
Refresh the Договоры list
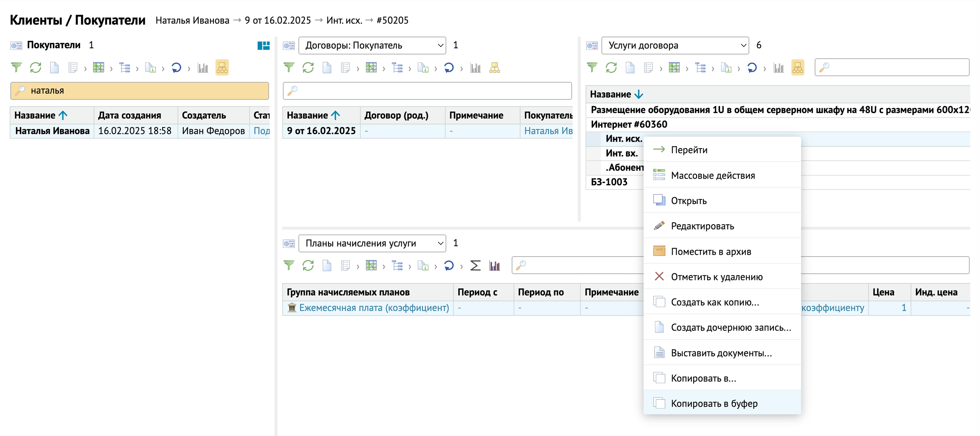pos(308,68)
